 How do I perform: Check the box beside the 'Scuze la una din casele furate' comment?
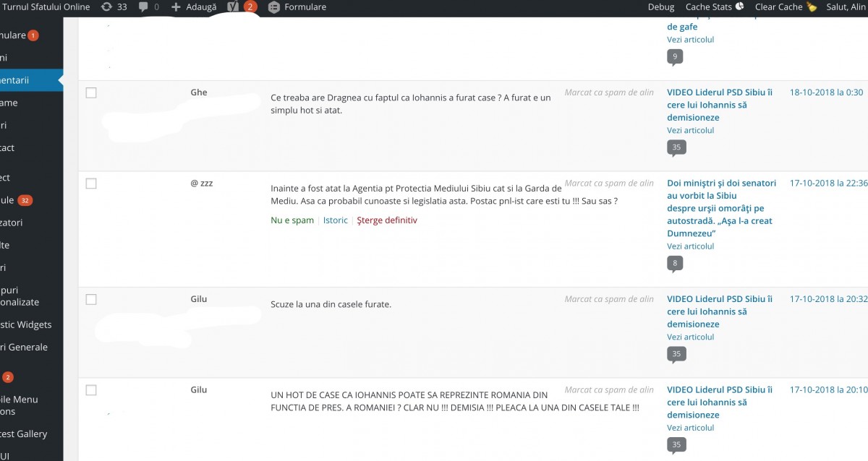[x=91, y=299]
